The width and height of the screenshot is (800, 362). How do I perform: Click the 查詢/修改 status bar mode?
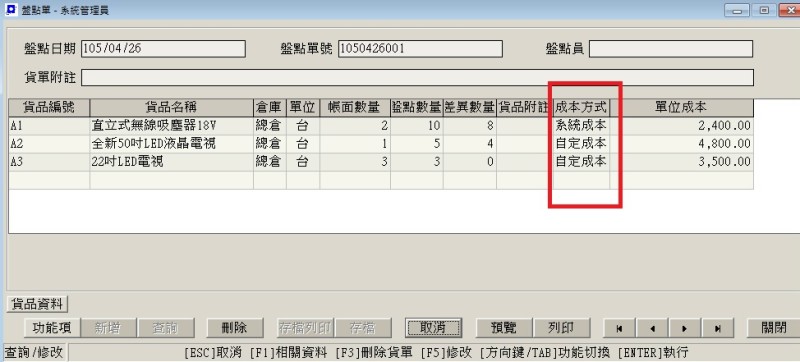click(34, 352)
